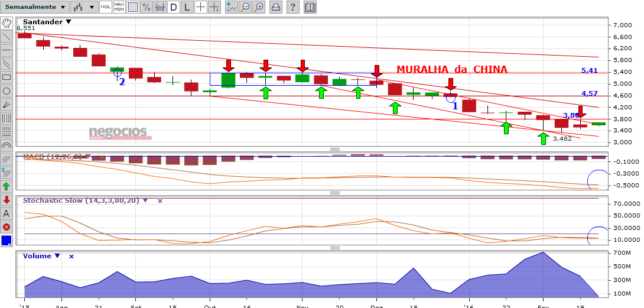
Task: Open the candlestick chart type dropdown
Action: tap(84, 7)
